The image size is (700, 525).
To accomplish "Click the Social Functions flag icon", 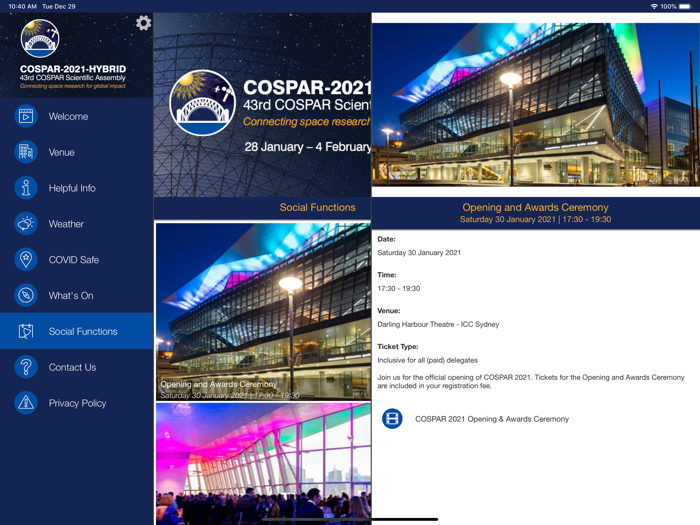I will coord(26,331).
